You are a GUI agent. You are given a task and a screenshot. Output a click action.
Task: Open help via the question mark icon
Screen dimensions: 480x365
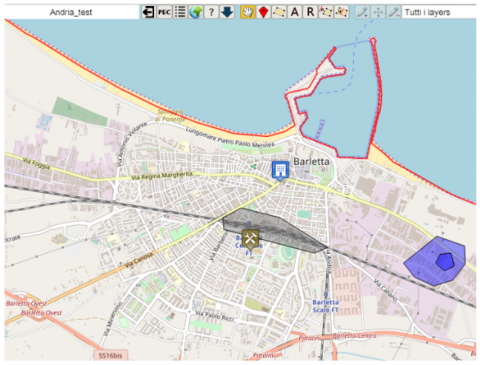coord(211,12)
